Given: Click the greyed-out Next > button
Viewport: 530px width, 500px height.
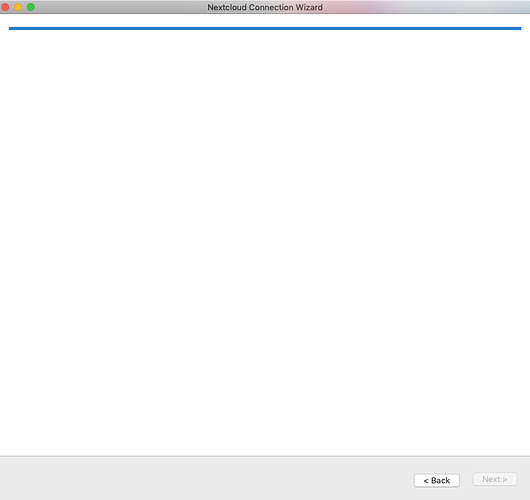Looking at the screenshot, I should 495,479.
